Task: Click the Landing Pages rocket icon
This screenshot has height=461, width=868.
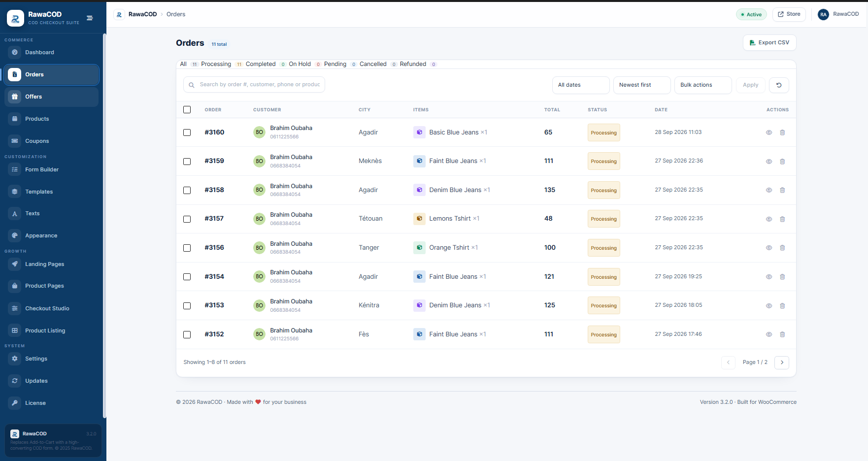Action: [15, 264]
